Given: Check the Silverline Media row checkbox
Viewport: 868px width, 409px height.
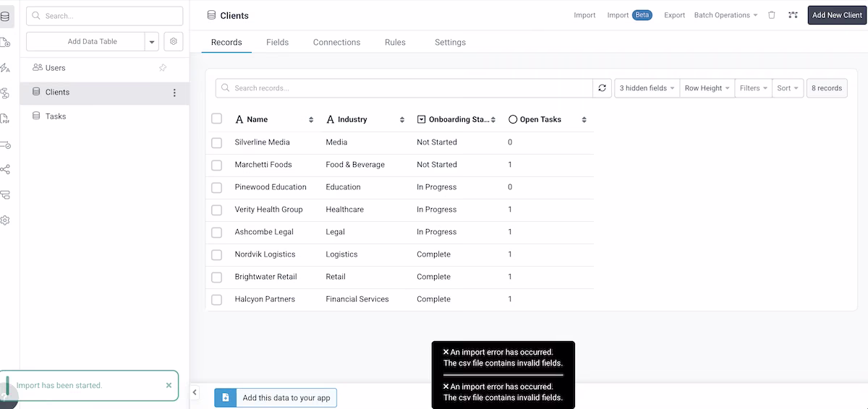Looking at the screenshot, I should [216, 143].
